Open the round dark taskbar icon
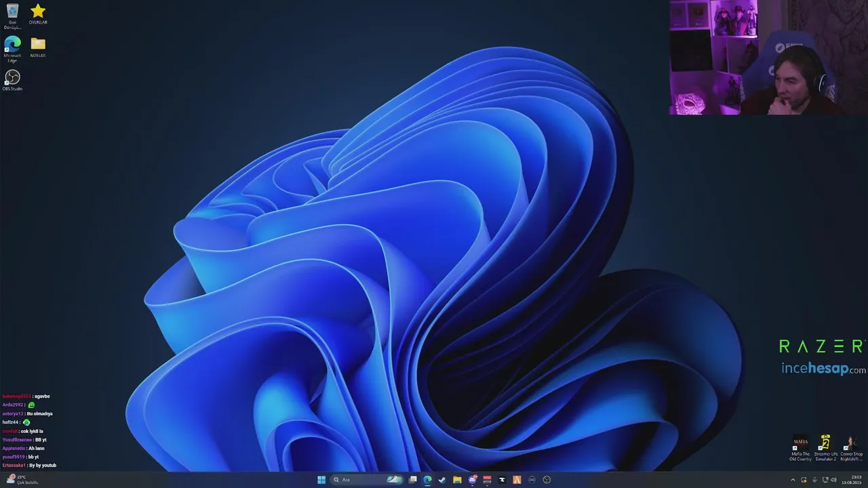This screenshot has height=488, width=868. point(532,480)
